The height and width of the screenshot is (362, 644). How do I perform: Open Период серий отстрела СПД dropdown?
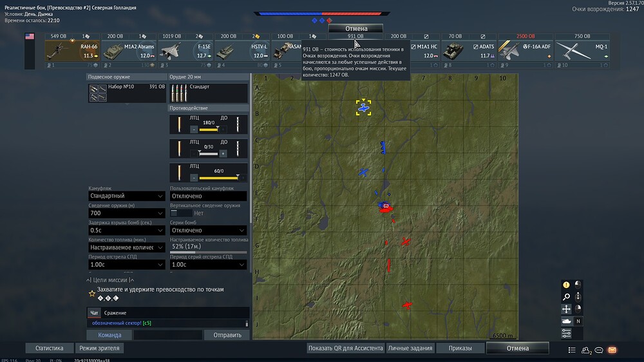208,265
